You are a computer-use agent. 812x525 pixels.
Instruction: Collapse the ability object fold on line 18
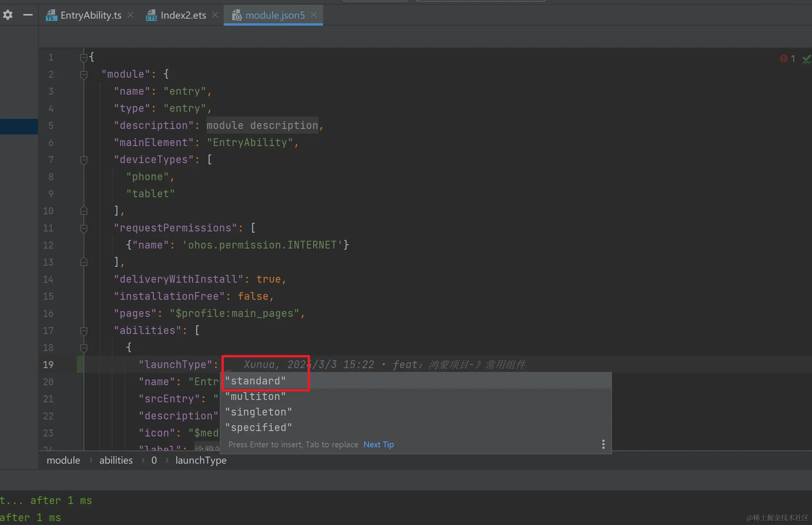point(83,348)
